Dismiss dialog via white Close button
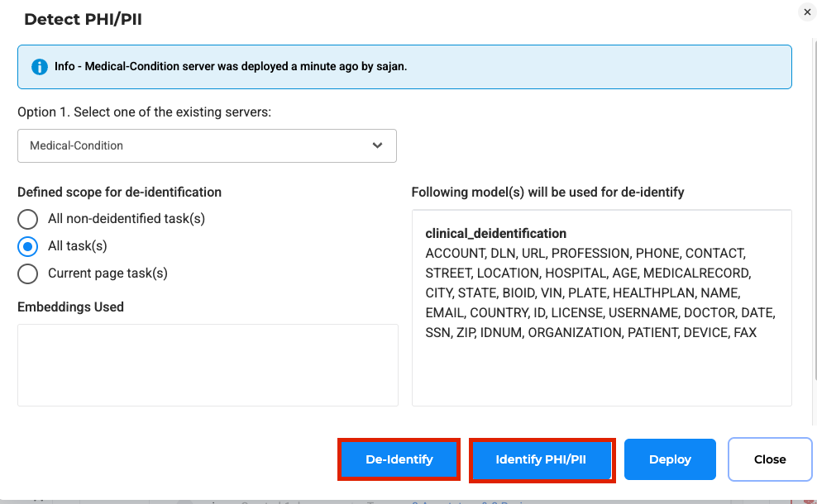This screenshot has width=817, height=504. (x=770, y=459)
